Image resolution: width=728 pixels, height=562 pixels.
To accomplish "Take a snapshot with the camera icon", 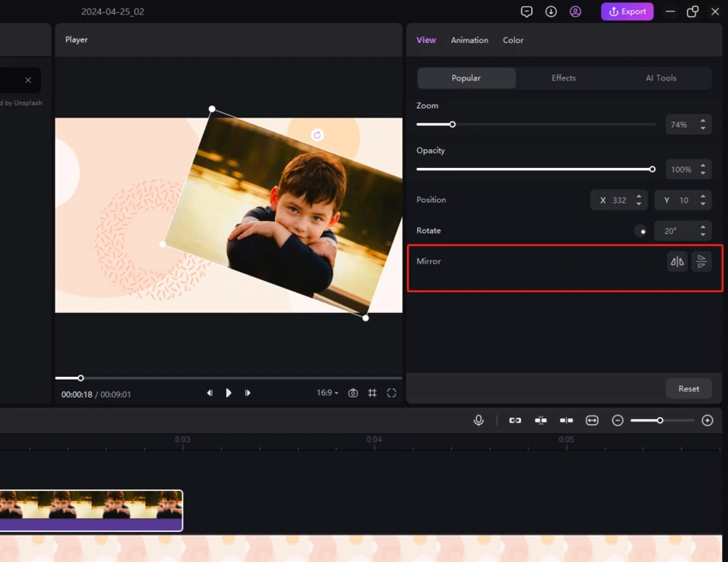I will tap(352, 393).
